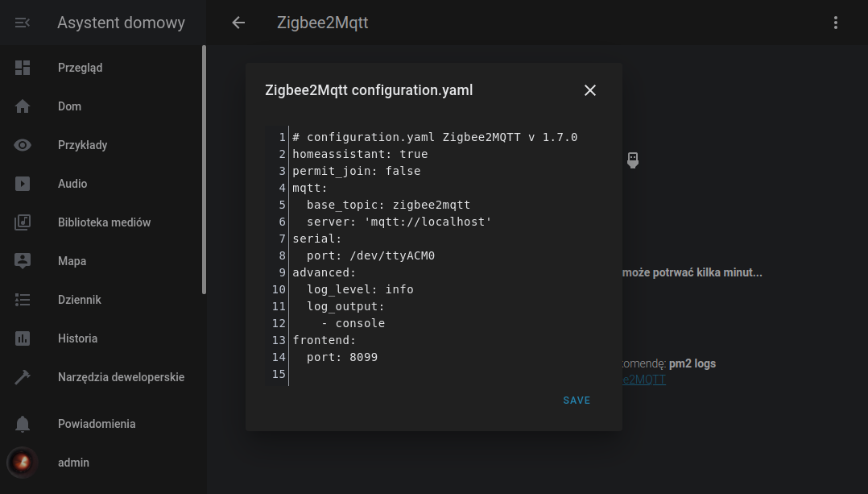Click the server 'mqtt://localhost' line
The width and height of the screenshot is (868, 494).
point(399,222)
